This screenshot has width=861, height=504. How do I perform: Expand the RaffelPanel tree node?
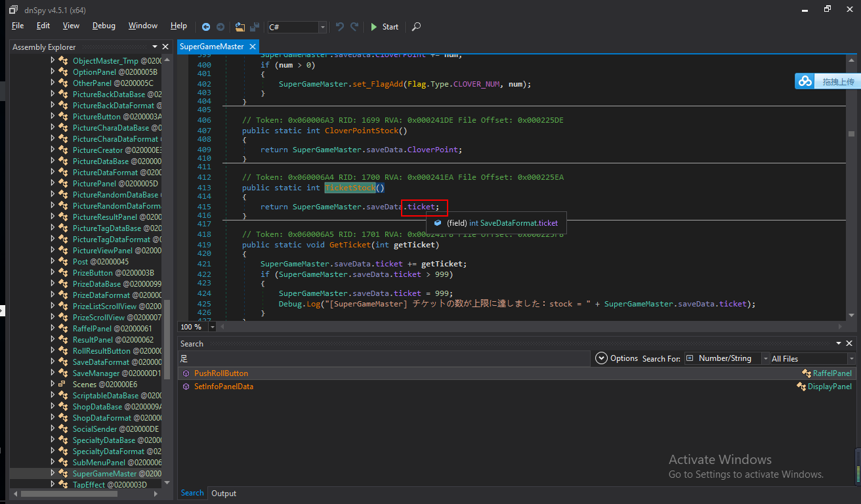coord(53,328)
